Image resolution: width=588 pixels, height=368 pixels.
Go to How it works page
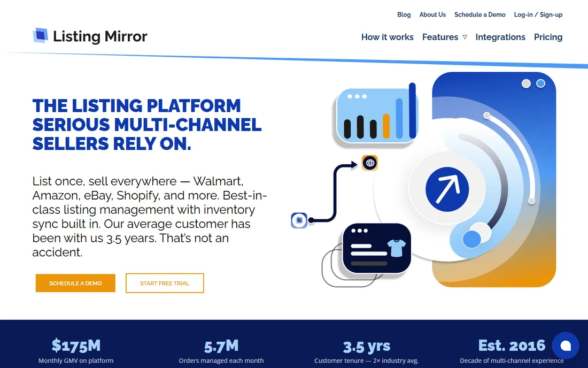coord(387,37)
